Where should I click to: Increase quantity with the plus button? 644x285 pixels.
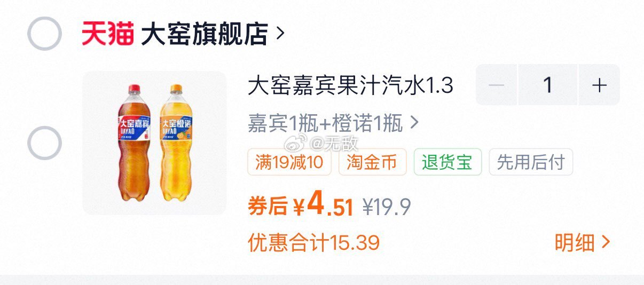click(599, 85)
